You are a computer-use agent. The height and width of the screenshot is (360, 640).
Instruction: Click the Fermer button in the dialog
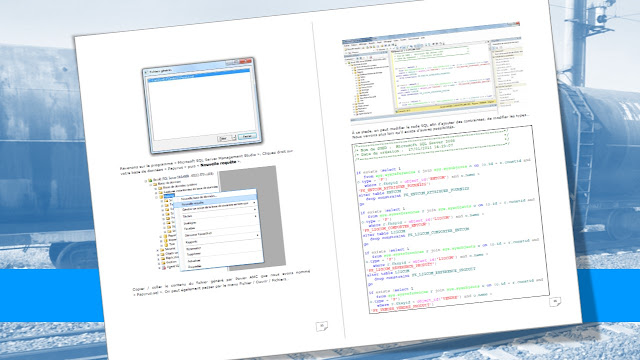pos(247,136)
